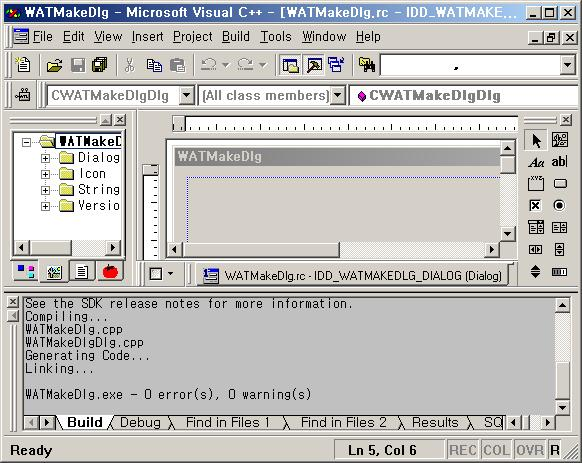Select the Group Box control tool
The height and width of the screenshot is (463, 582).
click(x=536, y=183)
